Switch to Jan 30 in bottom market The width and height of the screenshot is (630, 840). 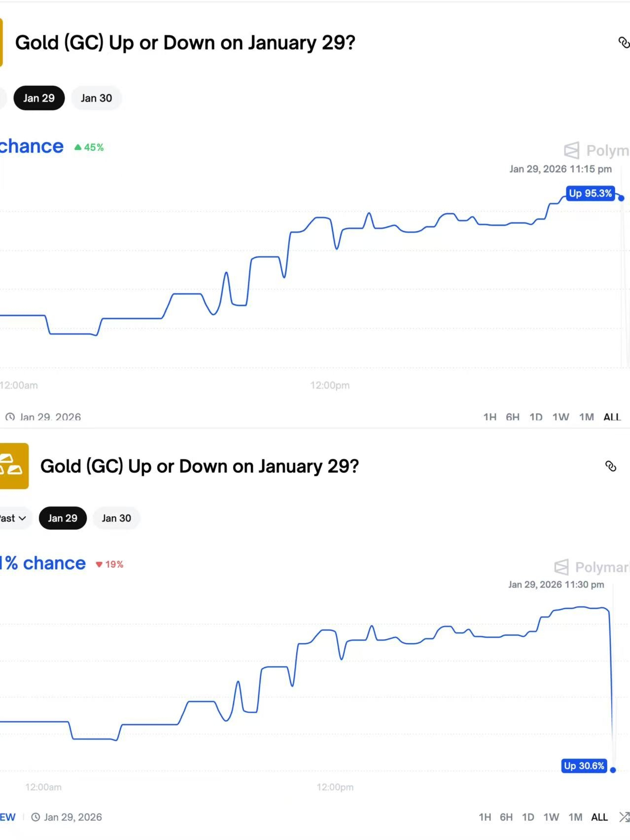coord(116,518)
